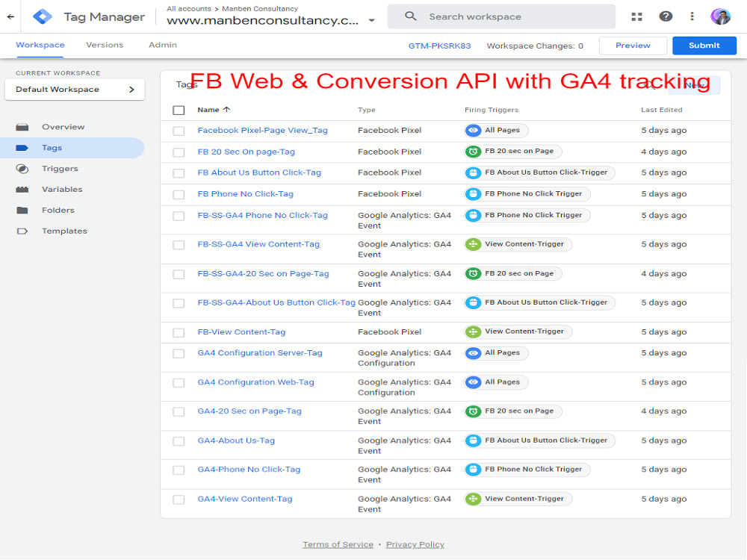Sort tags by Name column arrow
747x560 pixels.
tap(227, 110)
